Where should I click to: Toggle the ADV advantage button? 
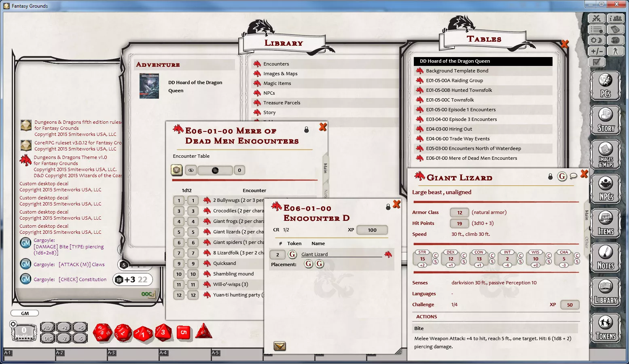pyautogui.click(x=48, y=328)
